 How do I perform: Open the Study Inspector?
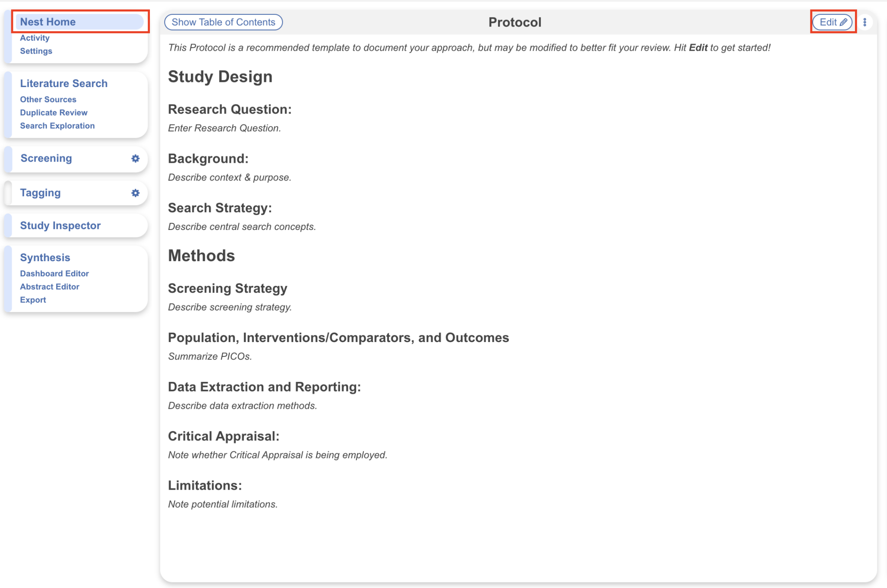[60, 225]
